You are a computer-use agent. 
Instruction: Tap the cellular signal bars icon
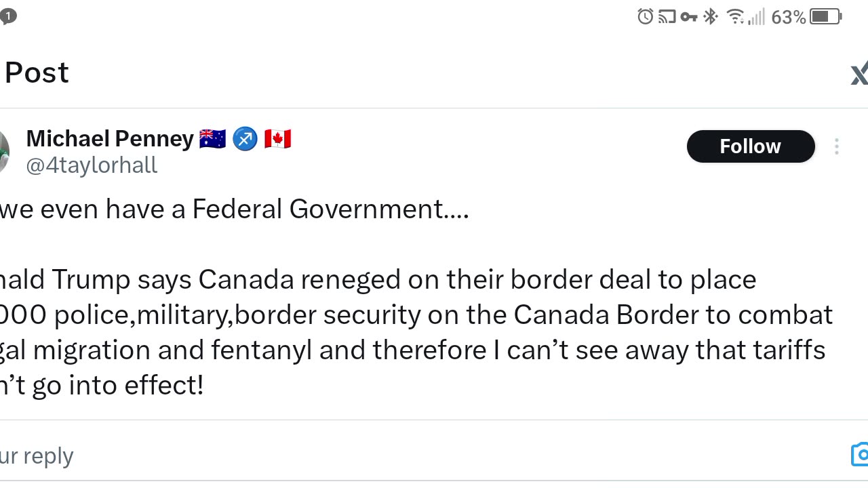click(x=757, y=16)
